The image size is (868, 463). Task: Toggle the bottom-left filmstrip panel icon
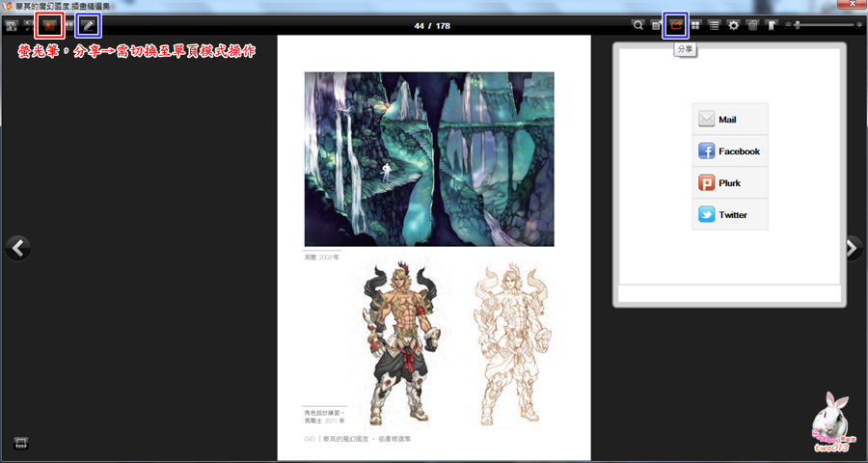(x=20, y=443)
